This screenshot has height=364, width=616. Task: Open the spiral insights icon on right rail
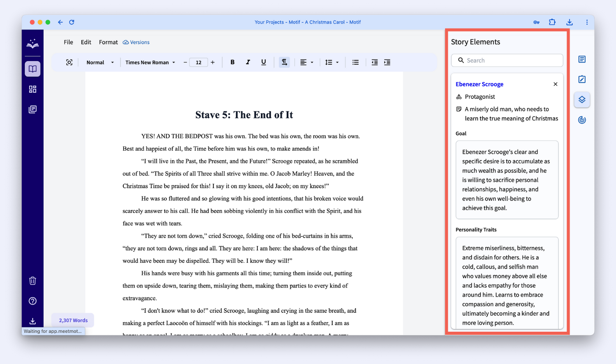[582, 120]
